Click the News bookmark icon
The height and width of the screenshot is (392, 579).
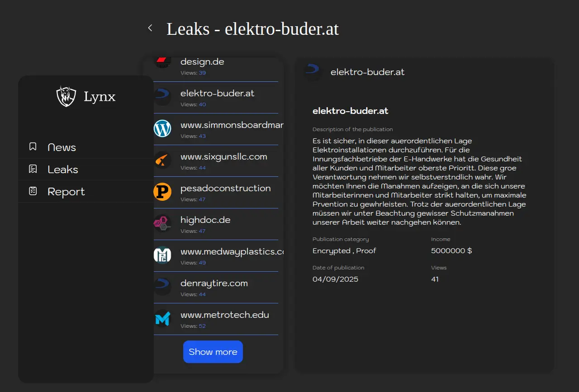click(33, 147)
